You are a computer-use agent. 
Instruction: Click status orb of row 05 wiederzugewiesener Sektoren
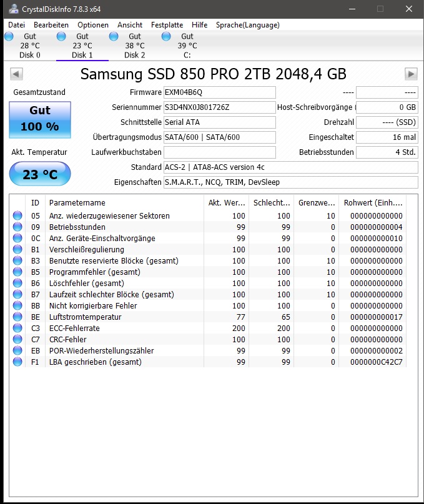pyautogui.click(x=17, y=215)
